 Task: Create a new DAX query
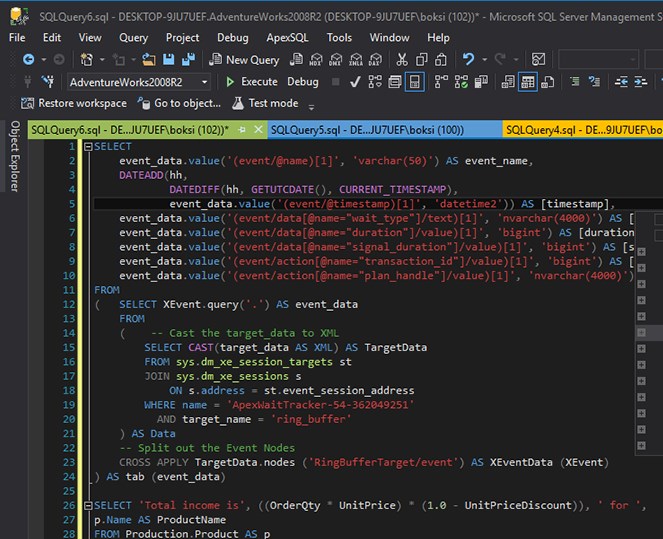pos(375,60)
